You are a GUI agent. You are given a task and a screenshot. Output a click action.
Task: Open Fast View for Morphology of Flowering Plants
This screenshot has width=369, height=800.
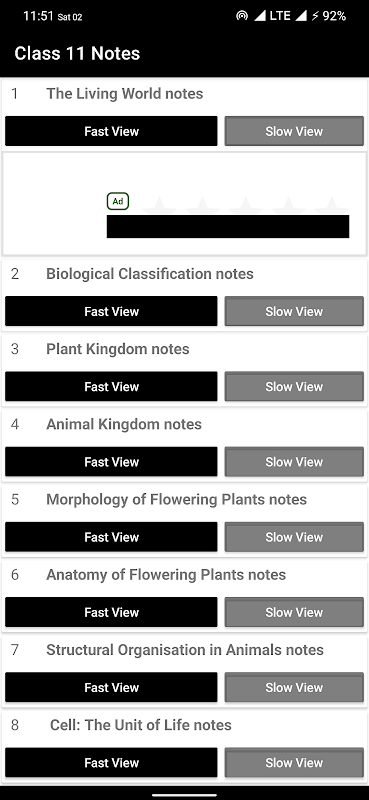tap(111, 537)
